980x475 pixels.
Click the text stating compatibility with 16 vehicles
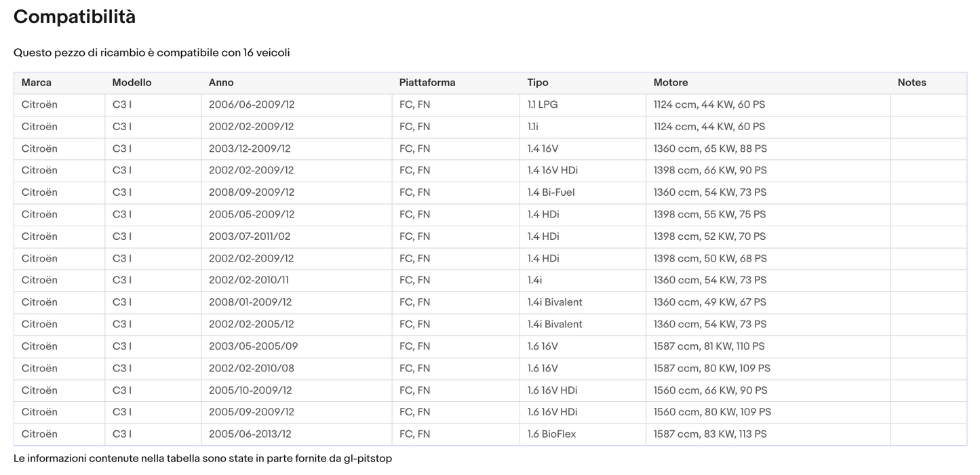click(x=152, y=53)
